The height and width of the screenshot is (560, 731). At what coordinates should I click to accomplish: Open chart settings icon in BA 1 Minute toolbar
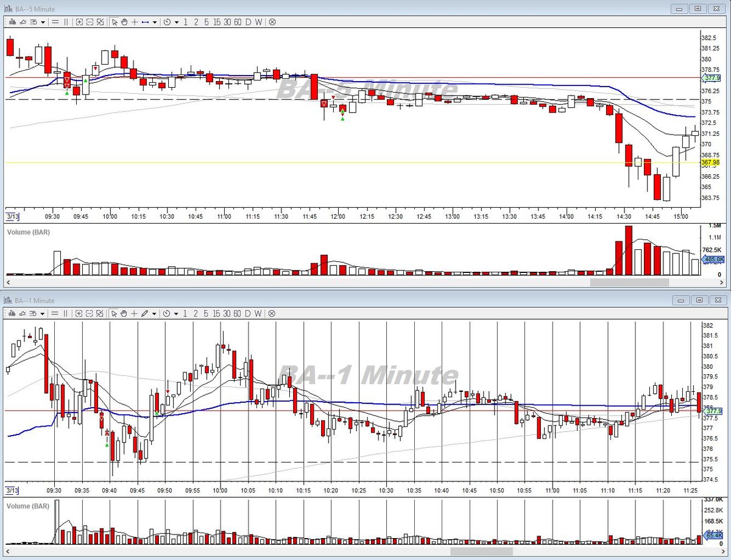(x=34, y=314)
